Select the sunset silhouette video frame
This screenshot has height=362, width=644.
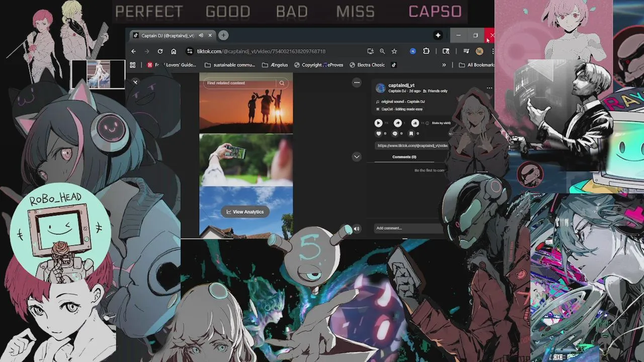point(246,103)
